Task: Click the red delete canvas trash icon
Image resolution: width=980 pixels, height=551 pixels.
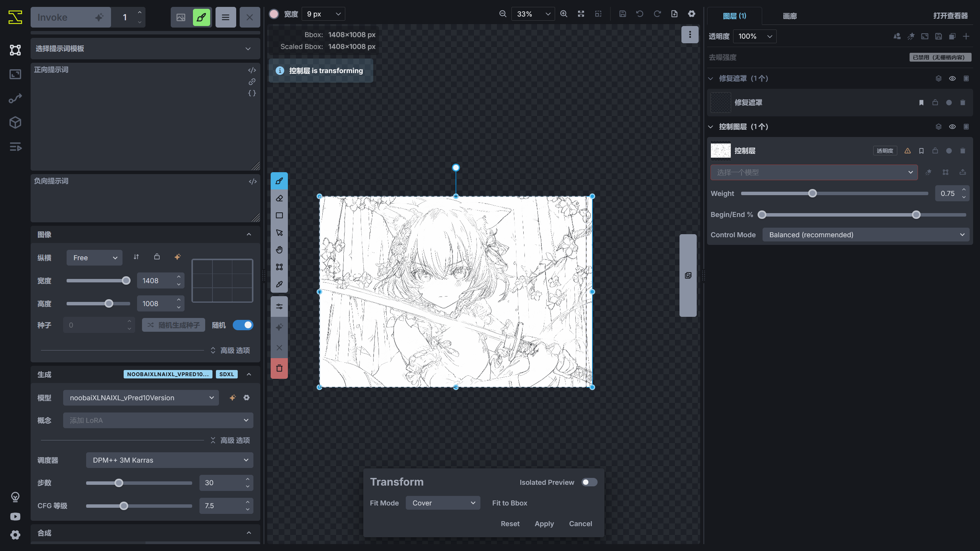Action: click(x=279, y=368)
